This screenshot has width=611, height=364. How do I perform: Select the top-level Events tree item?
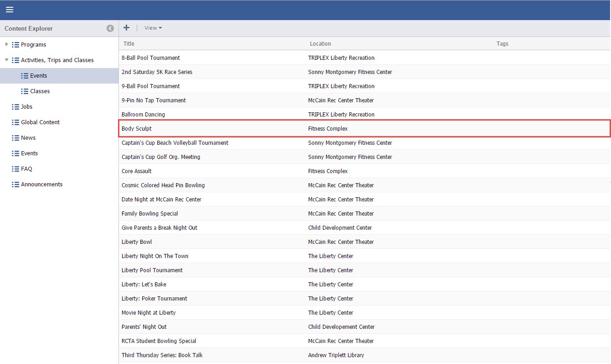29,153
